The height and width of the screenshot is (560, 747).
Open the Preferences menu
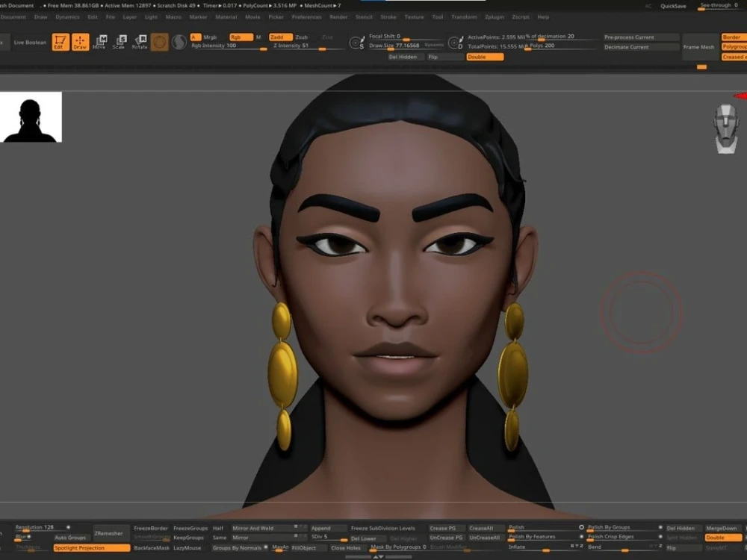tap(307, 16)
